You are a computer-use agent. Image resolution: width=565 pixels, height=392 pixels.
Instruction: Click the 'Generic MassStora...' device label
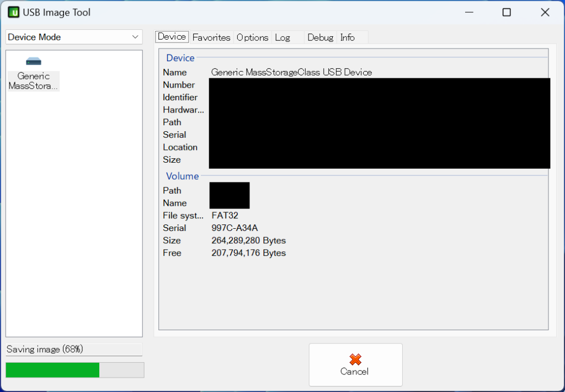click(34, 81)
